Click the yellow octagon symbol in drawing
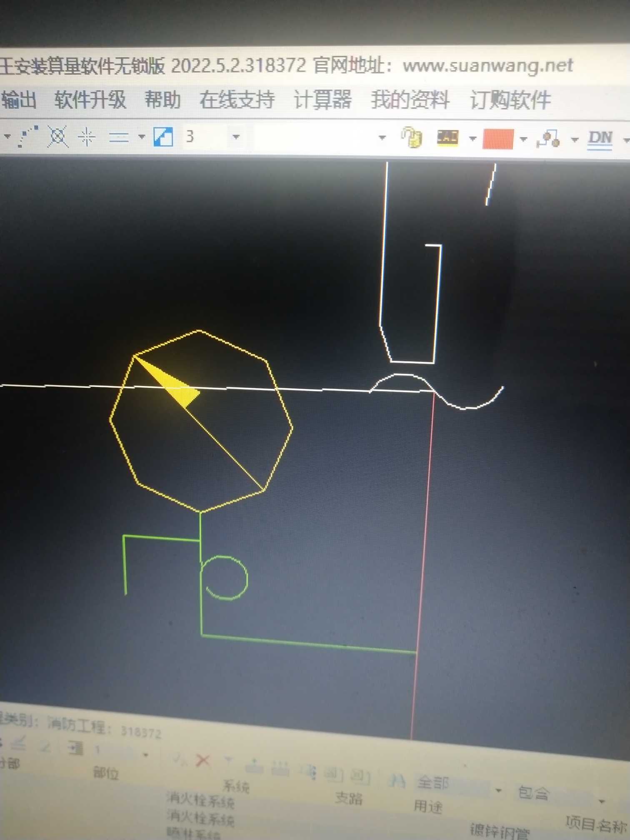The height and width of the screenshot is (840, 630). (201, 421)
